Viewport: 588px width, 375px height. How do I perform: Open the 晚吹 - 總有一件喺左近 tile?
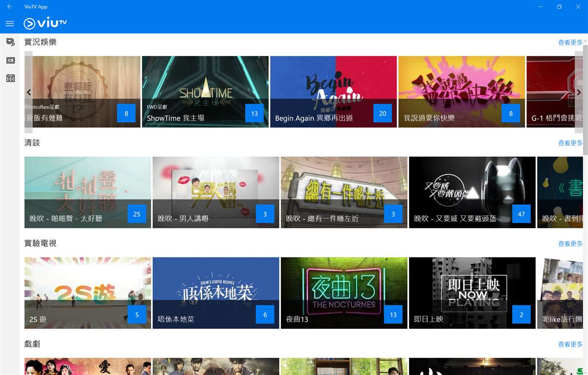point(344,192)
